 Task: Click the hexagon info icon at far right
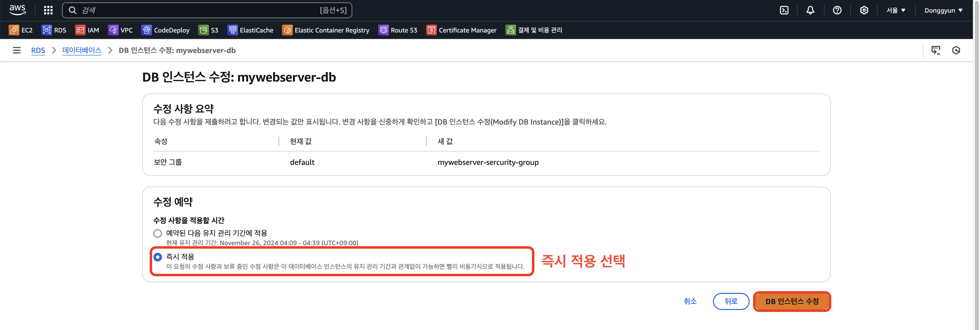tap(956, 50)
